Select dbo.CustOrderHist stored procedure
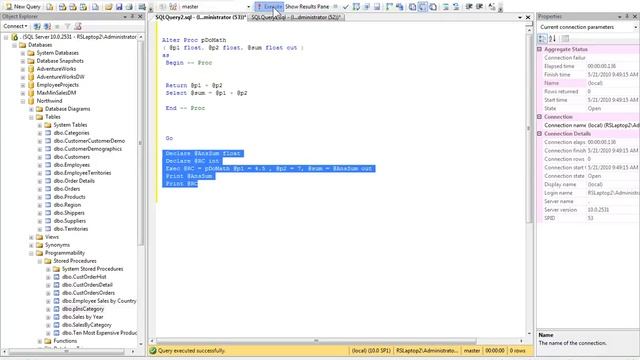Screen dimensions: 640x360 click(84, 277)
